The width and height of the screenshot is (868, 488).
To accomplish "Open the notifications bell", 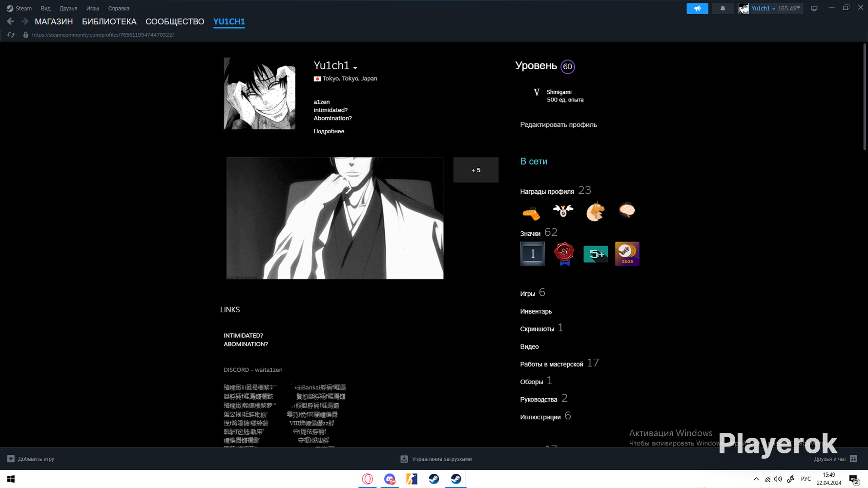I will point(723,8).
